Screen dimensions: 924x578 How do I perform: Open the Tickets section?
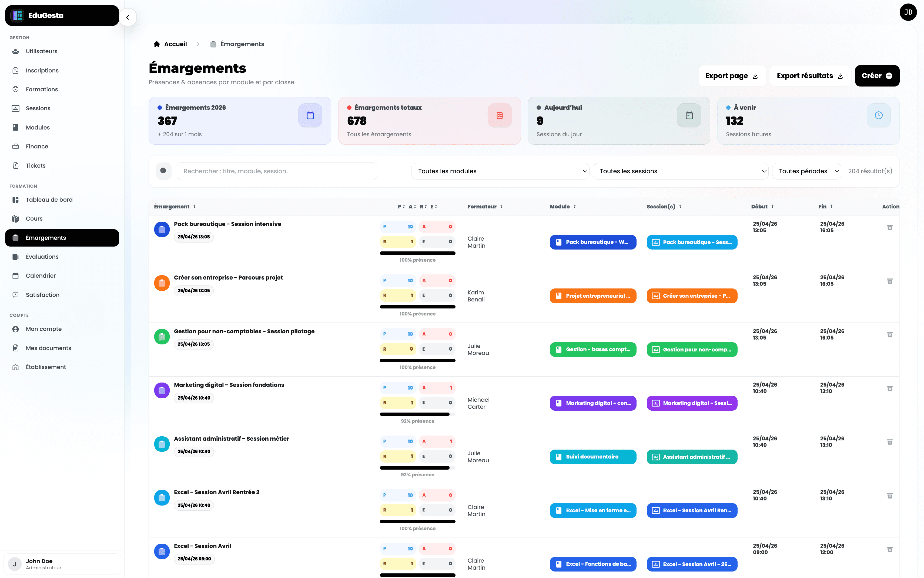pos(35,165)
